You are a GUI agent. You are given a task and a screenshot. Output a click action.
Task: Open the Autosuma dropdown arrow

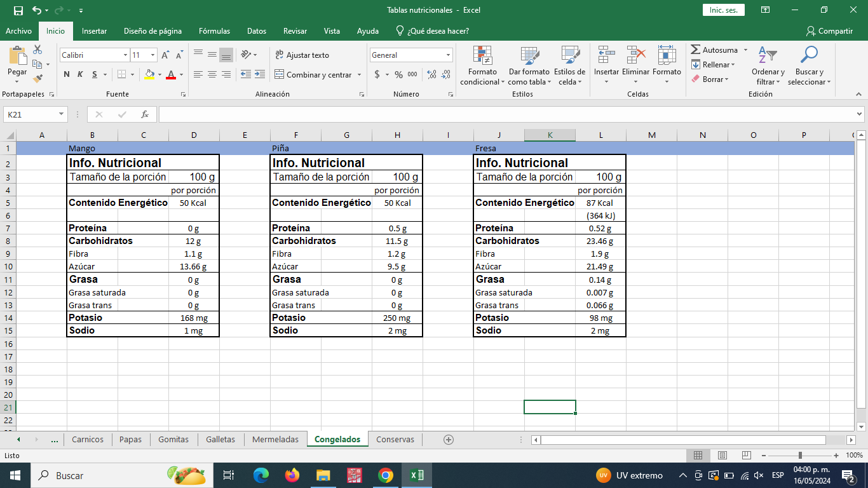point(744,50)
